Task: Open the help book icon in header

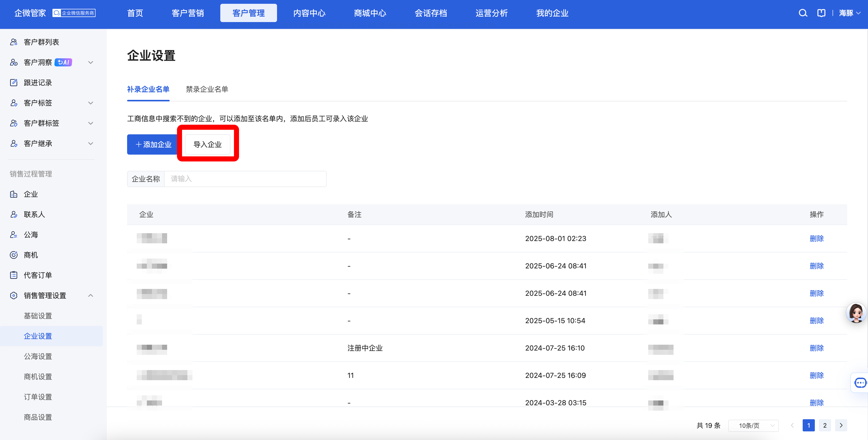Action: [x=821, y=13]
